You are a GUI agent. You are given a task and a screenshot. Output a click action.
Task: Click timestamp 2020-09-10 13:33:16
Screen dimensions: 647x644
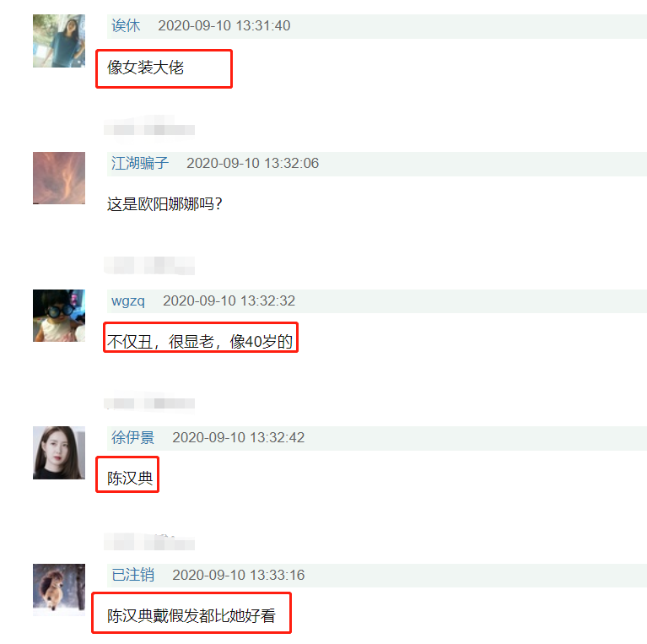tap(239, 575)
